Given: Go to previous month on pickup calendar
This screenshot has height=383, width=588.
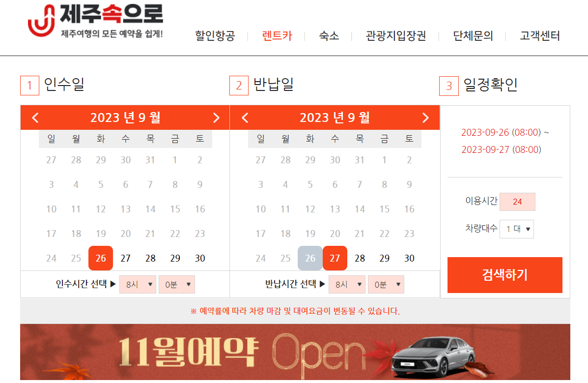Looking at the screenshot, I should (35, 118).
